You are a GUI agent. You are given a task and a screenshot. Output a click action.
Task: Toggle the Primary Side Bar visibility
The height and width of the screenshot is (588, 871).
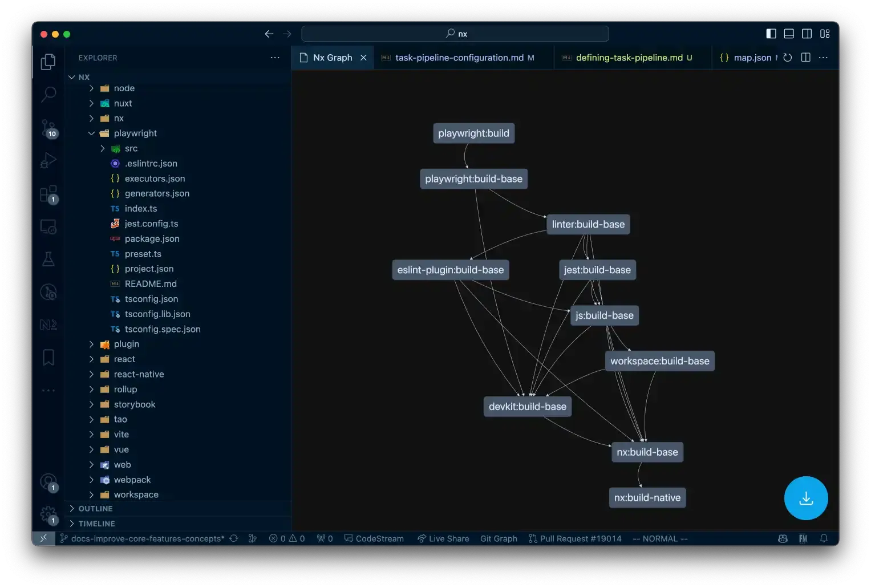coord(771,34)
